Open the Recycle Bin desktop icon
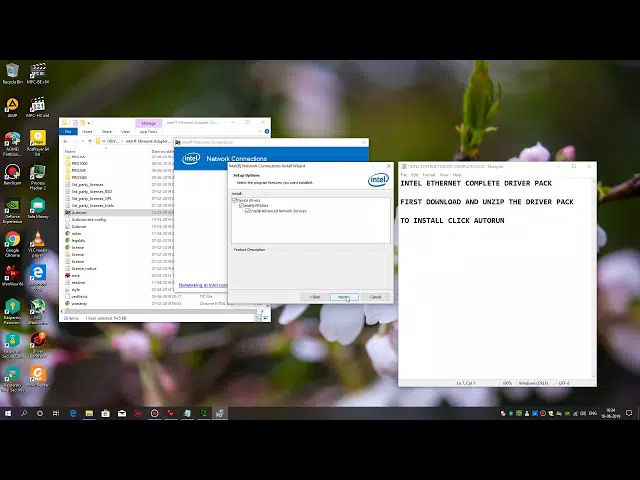640x480 pixels. pos(12,73)
